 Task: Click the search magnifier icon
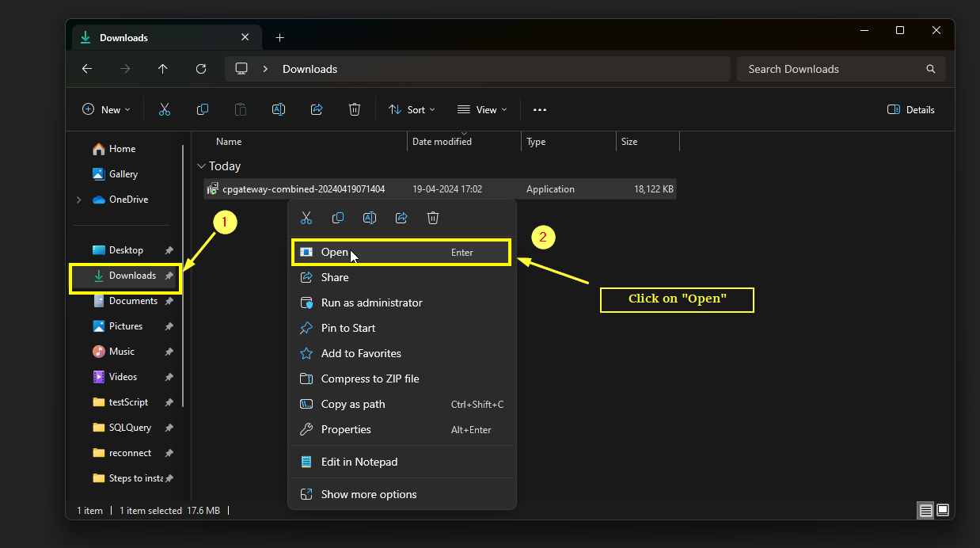[931, 69]
